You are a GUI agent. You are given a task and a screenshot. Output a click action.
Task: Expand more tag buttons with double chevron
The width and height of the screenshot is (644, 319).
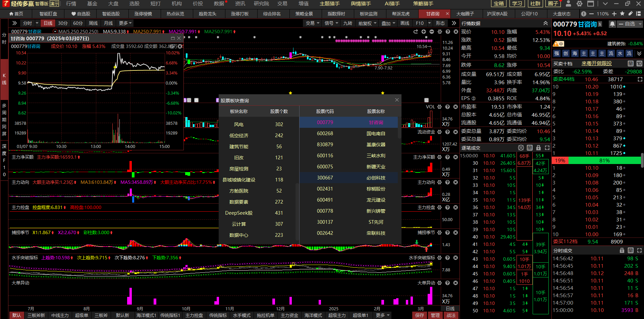pos(639,53)
